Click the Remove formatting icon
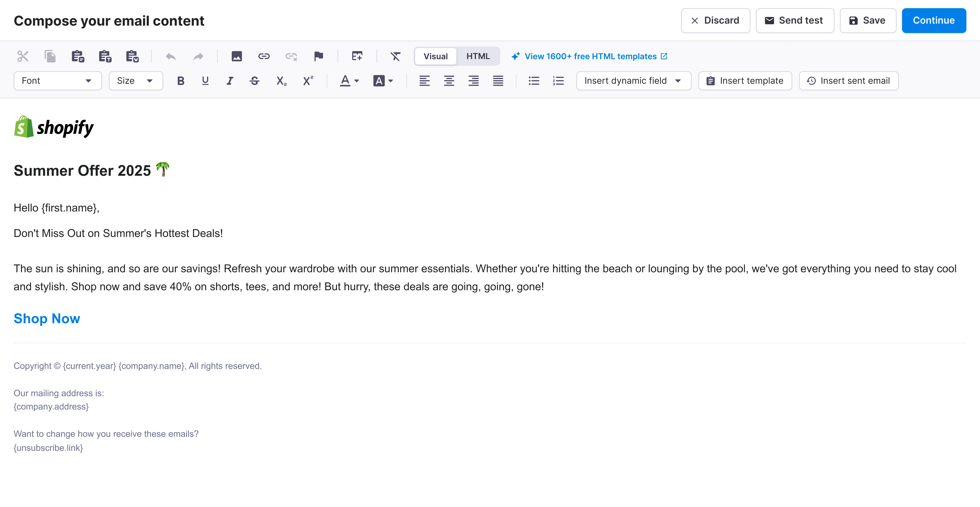This screenshot has height=507, width=980. click(396, 56)
